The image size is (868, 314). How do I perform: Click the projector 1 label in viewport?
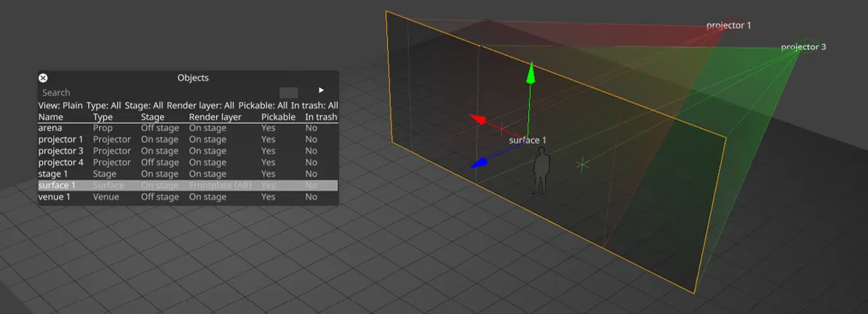pos(728,25)
